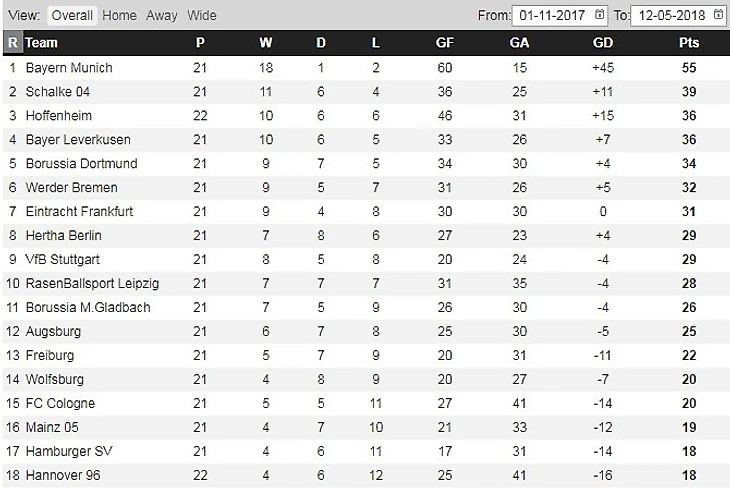Switch to the Away view tab
Viewport: 730px width, 488px height.
162,15
